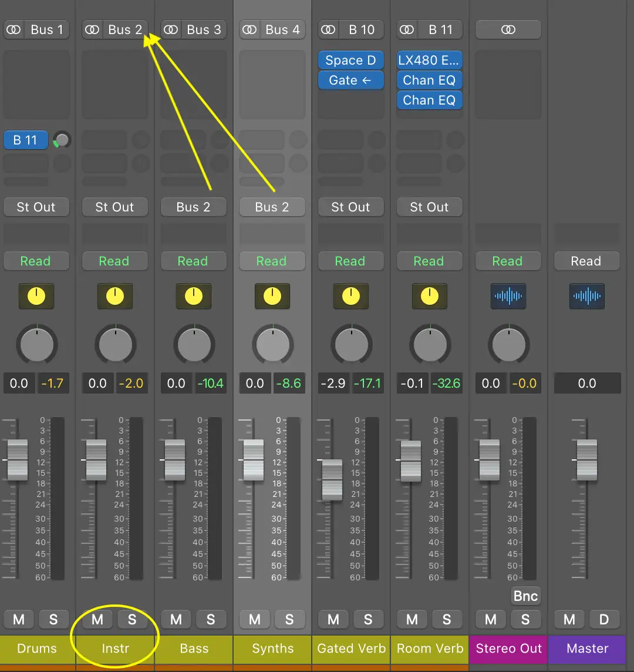Select the Stereo Out channel name label

coord(508,649)
